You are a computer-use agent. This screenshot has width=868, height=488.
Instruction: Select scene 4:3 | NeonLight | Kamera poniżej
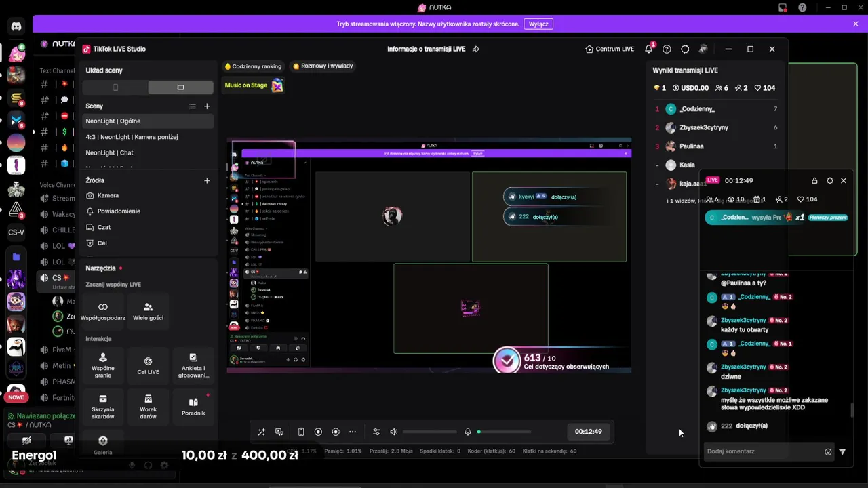[x=148, y=137]
